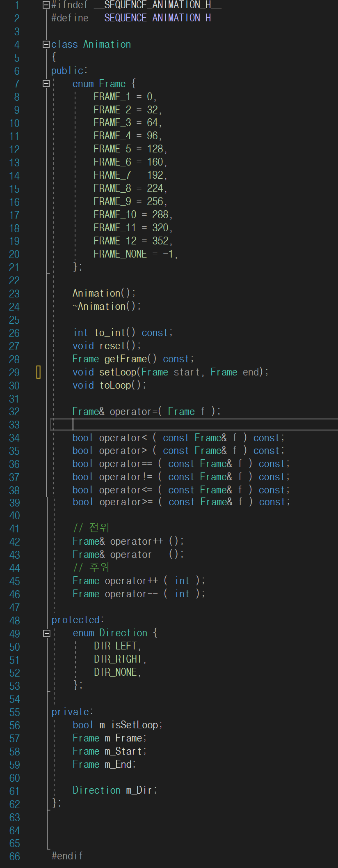Image resolution: width=338 pixels, height=868 pixels.
Task: Collapse the #ifndef region on line 1
Action: 46,5
